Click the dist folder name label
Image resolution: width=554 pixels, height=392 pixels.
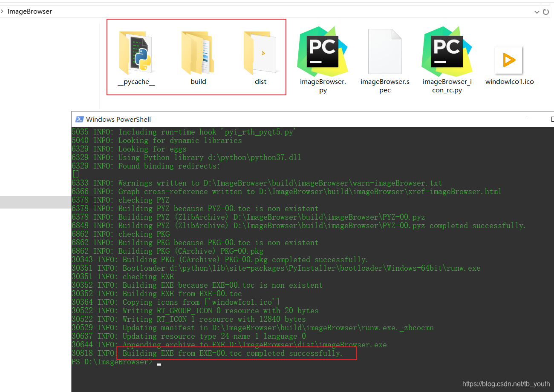(x=260, y=82)
